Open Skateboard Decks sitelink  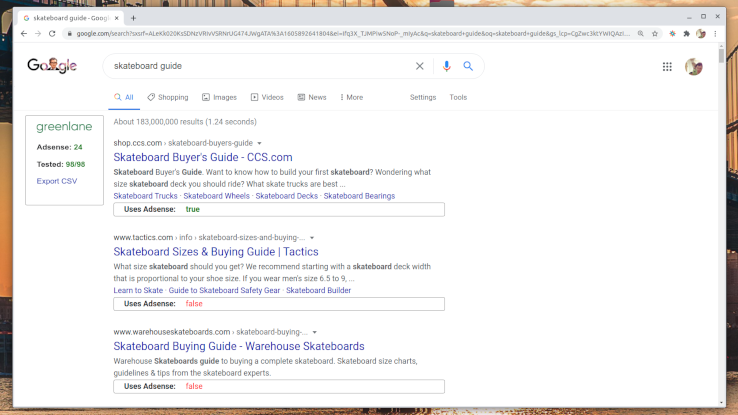pyautogui.click(x=287, y=196)
